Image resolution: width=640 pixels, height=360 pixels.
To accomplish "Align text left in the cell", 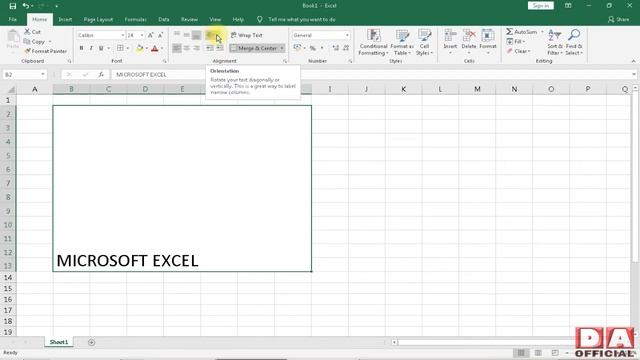I will pyautogui.click(x=177, y=48).
